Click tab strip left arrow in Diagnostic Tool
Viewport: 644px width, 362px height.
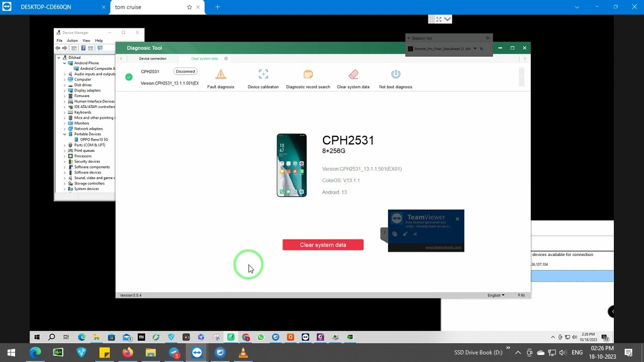121,58
